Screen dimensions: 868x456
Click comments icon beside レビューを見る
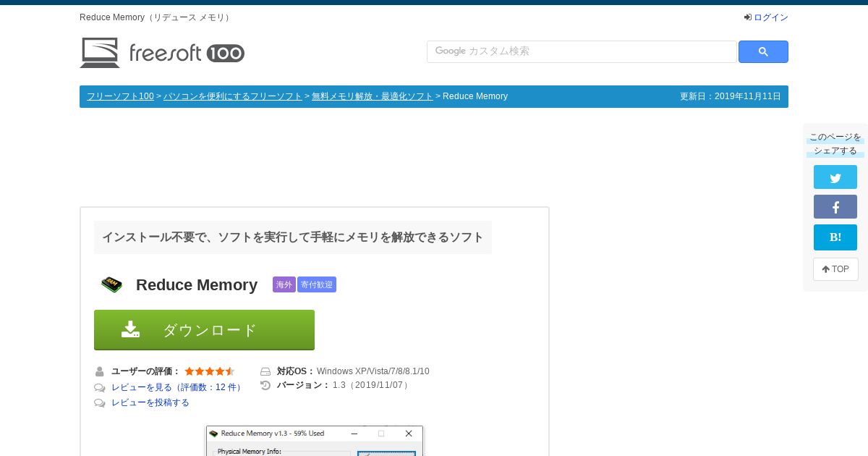click(100, 388)
